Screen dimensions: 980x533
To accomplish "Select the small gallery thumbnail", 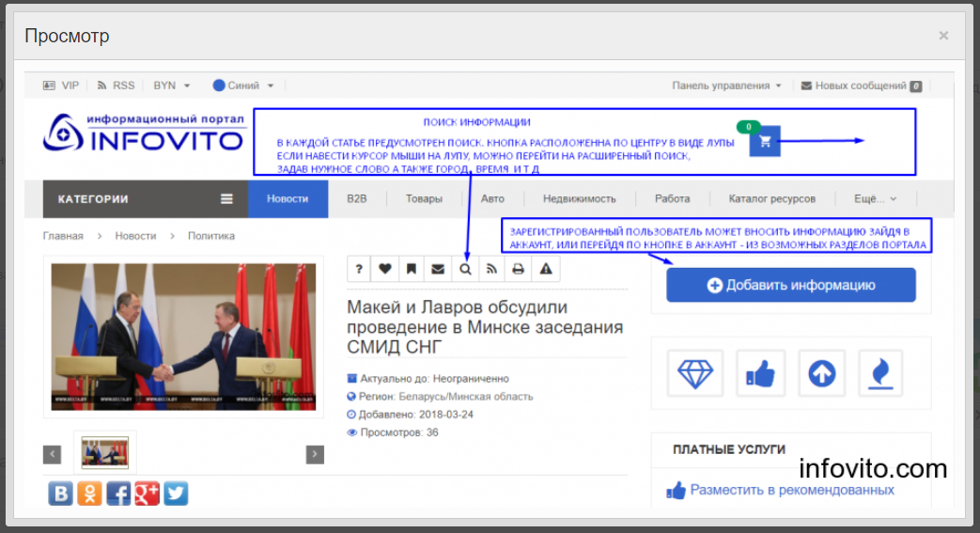I will tap(105, 452).
